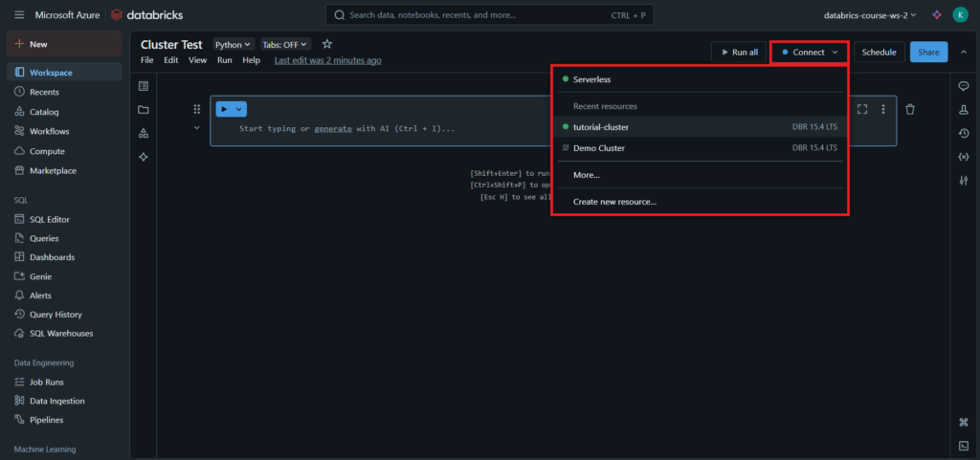Open Query History in the sidebar
The width and height of the screenshot is (980, 460).
[x=64, y=315]
